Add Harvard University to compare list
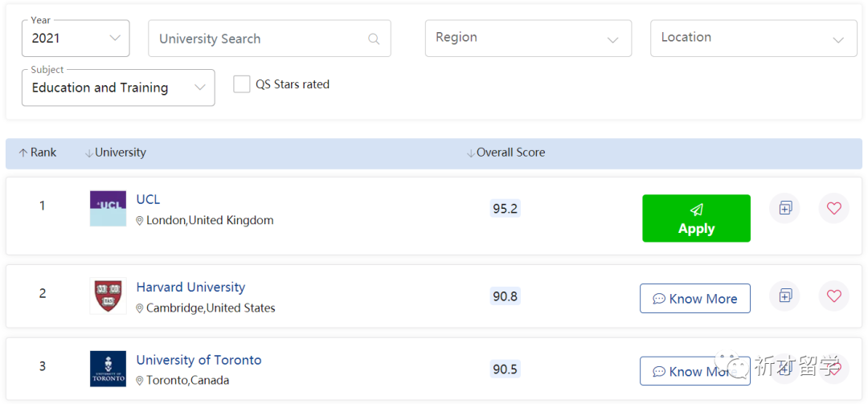The width and height of the screenshot is (868, 404). (785, 296)
